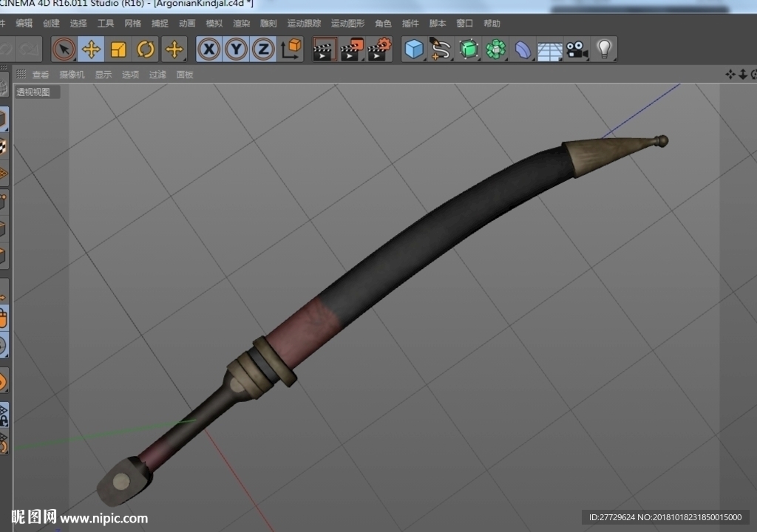Open the 选择 menu

[x=78, y=23]
